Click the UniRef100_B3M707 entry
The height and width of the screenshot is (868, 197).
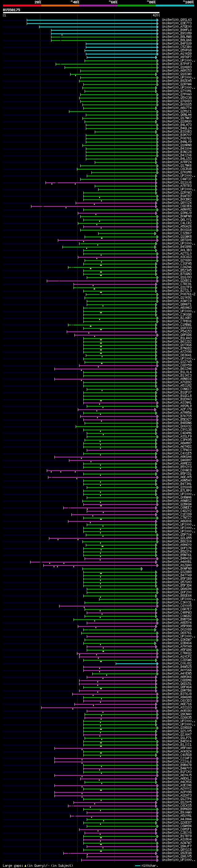tap(177, 135)
